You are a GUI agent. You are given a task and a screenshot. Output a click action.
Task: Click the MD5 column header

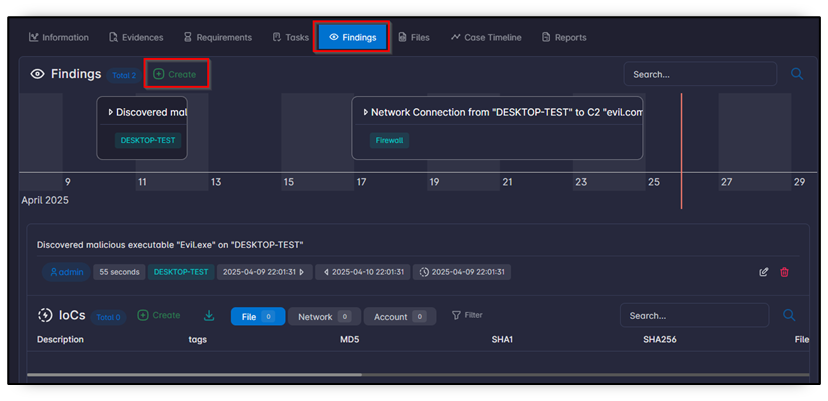tap(350, 339)
